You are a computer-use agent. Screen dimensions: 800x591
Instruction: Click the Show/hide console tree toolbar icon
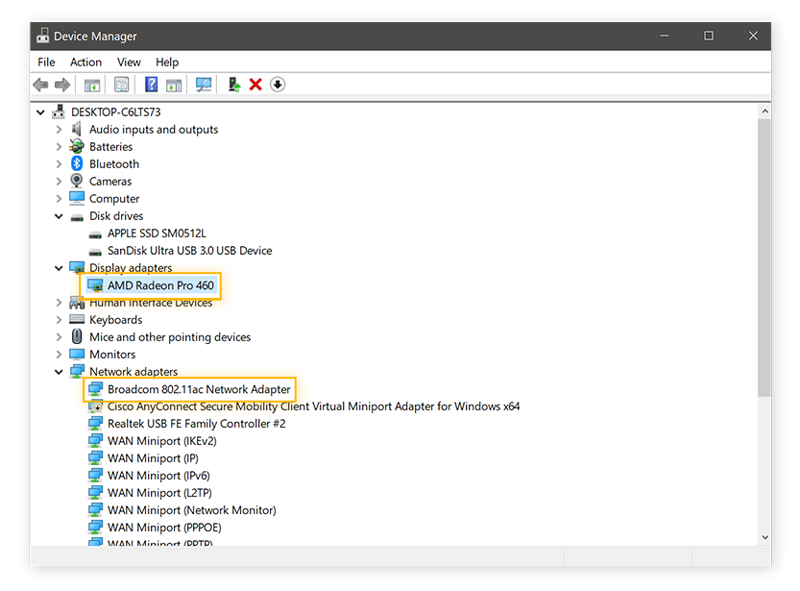click(91, 84)
